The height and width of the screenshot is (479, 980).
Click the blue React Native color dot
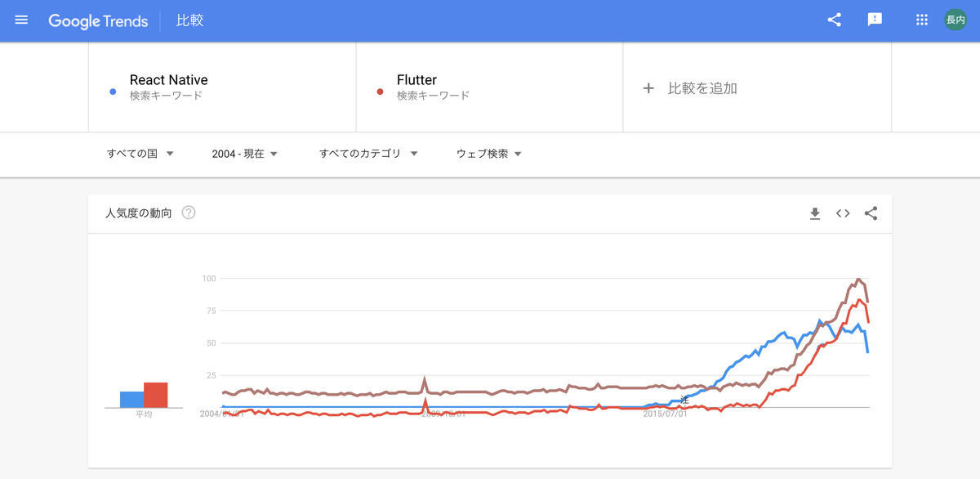pos(113,92)
